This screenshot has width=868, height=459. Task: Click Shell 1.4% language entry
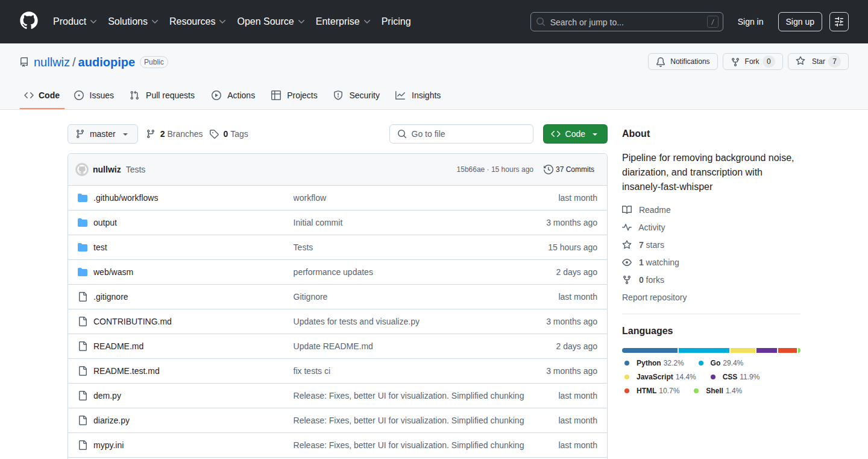click(718, 391)
